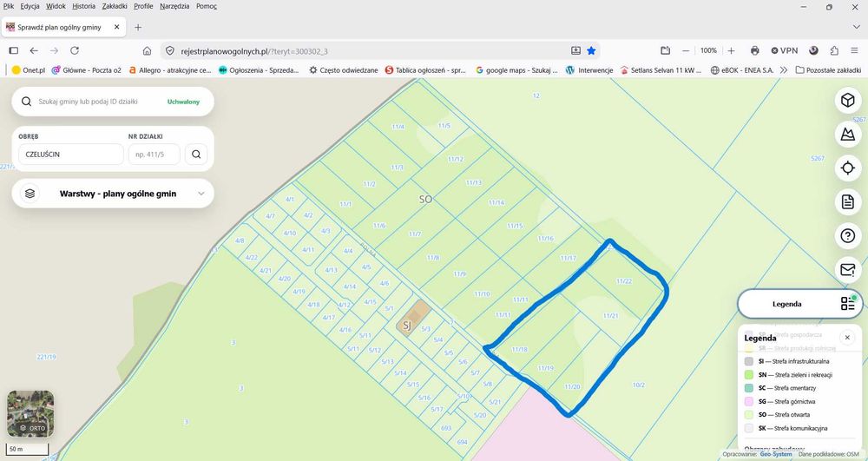Viewport: 868px width, 461px height.
Task: Expand Warstwy - plany ogólne gmin
Action: [113, 194]
